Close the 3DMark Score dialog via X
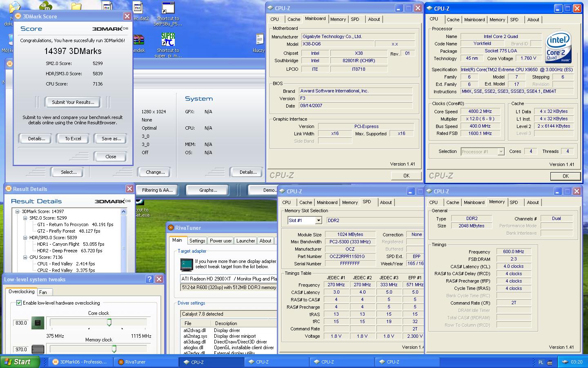This screenshot has height=368, width=588. click(x=127, y=16)
